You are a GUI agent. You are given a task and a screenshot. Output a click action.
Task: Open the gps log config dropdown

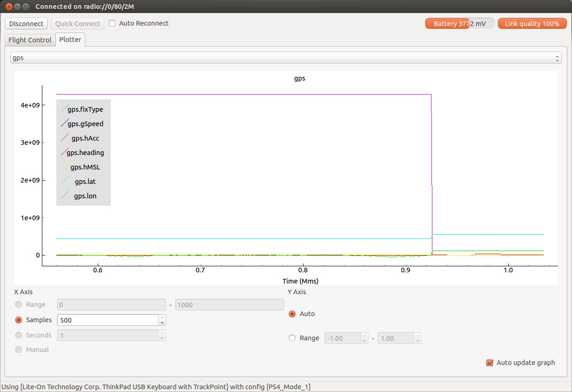tap(286, 58)
